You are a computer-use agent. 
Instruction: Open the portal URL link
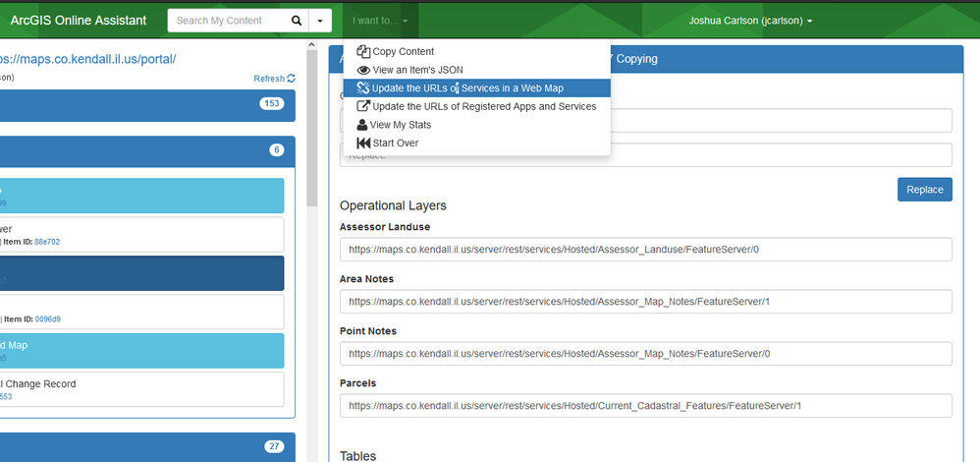click(x=87, y=59)
